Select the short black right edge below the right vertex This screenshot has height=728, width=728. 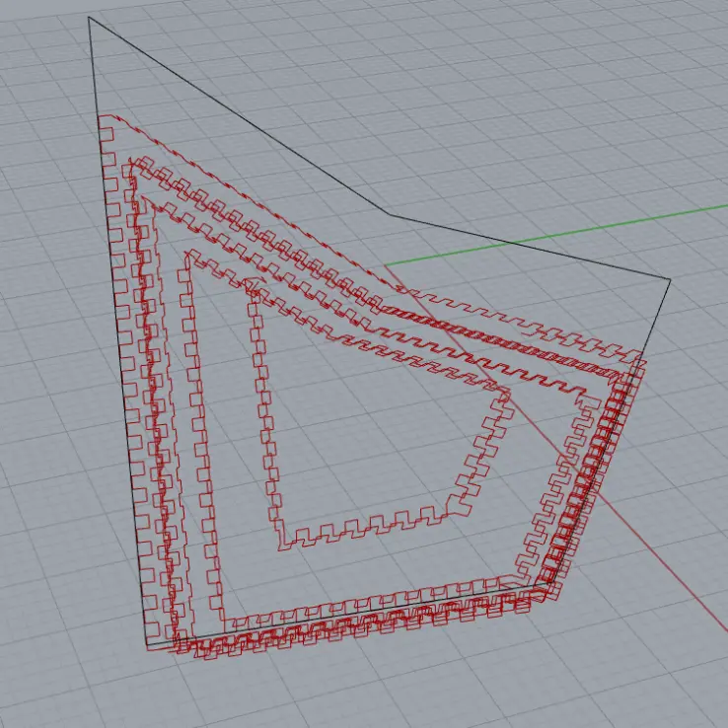click(657, 318)
